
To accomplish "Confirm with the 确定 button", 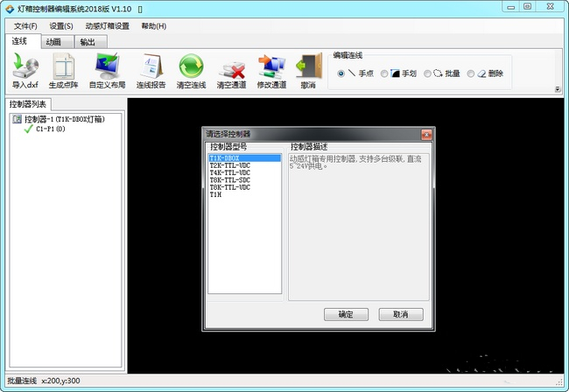I will 346,314.
